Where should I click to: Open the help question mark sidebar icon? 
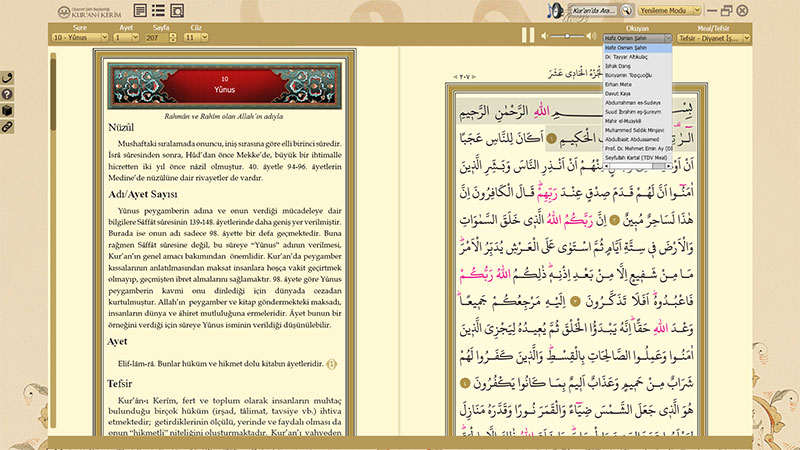(x=7, y=94)
